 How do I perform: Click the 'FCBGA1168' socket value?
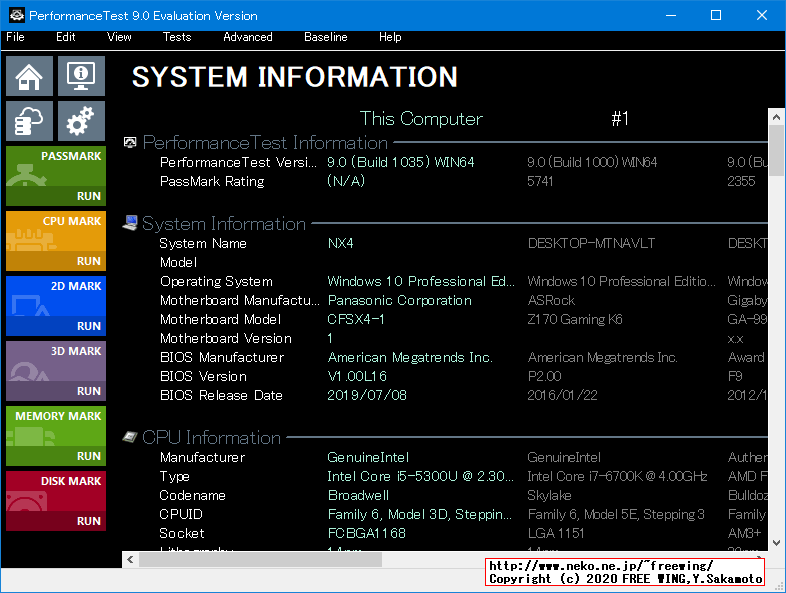[x=366, y=533]
